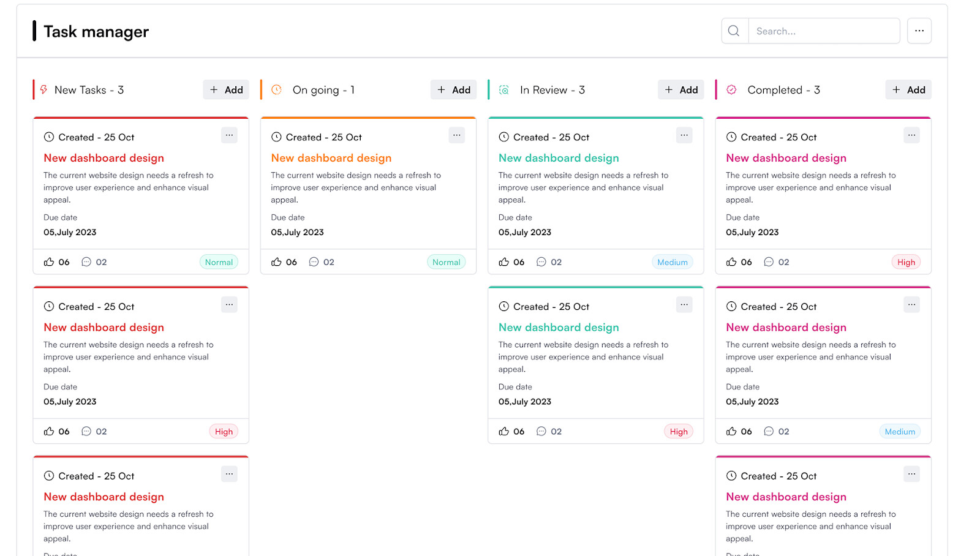980x556 pixels.
Task: Open comments on the On going card
Action: 314,262
